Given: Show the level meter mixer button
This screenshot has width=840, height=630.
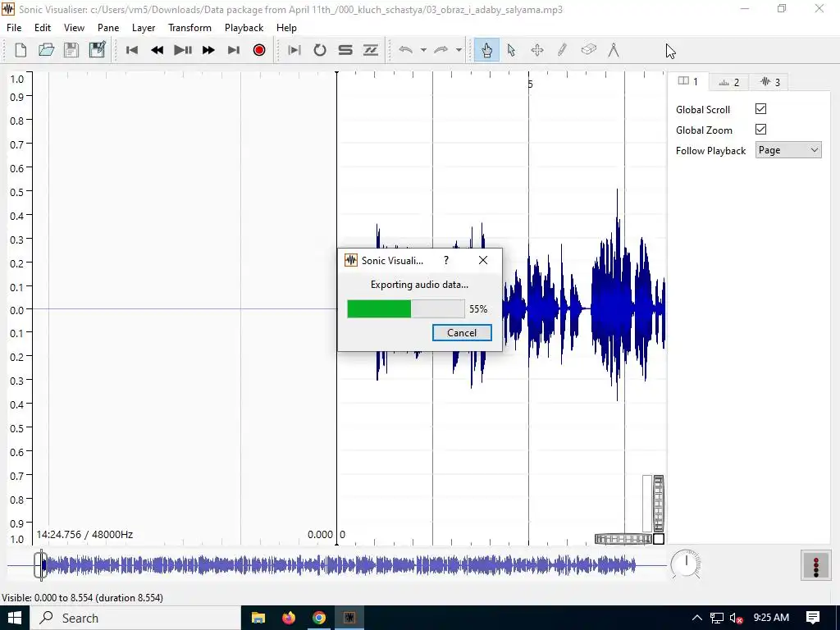Looking at the screenshot, I should point(816,565).
